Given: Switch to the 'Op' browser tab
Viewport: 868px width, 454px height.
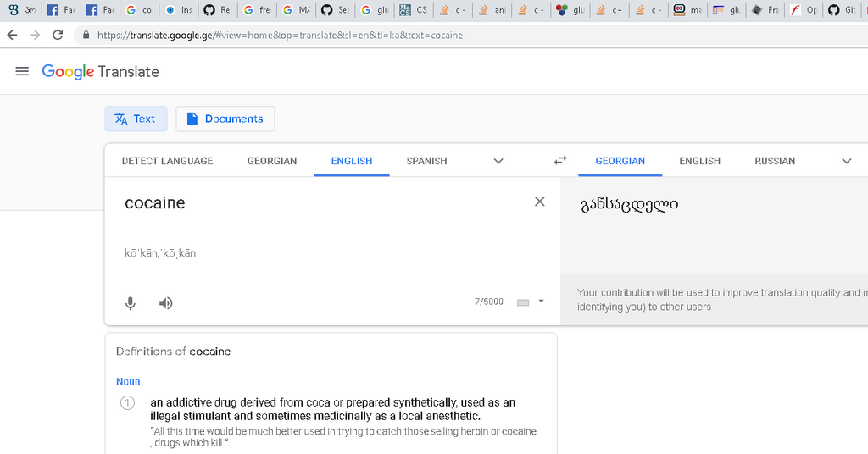Looking at the screenshot, I should 805,10.
